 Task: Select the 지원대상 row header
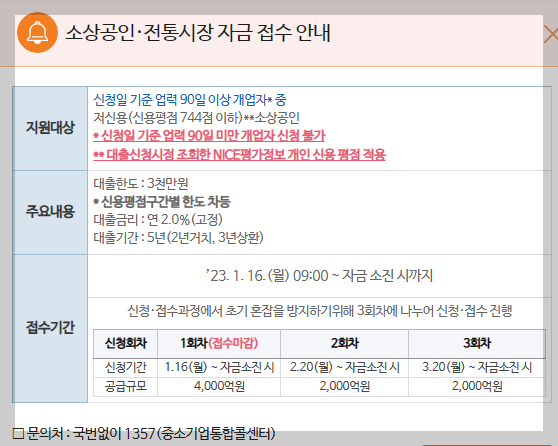click(50, 128)
